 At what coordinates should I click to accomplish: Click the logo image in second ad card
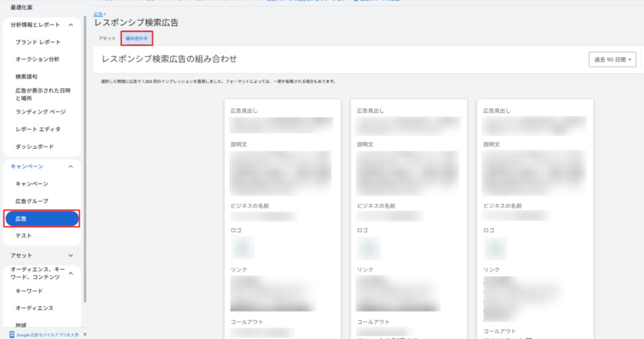pos(370,247)
